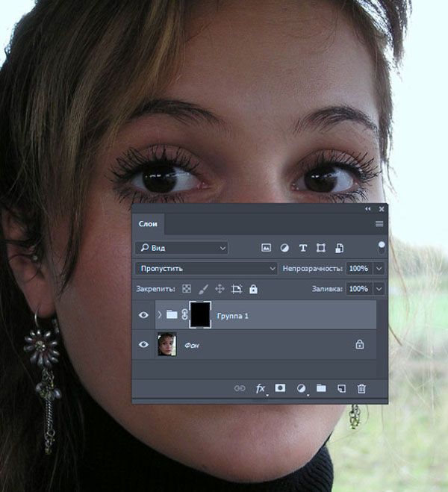Delete layer with trash icon
448x492 pixels.
pyautogui.click(x=361, y=388)
